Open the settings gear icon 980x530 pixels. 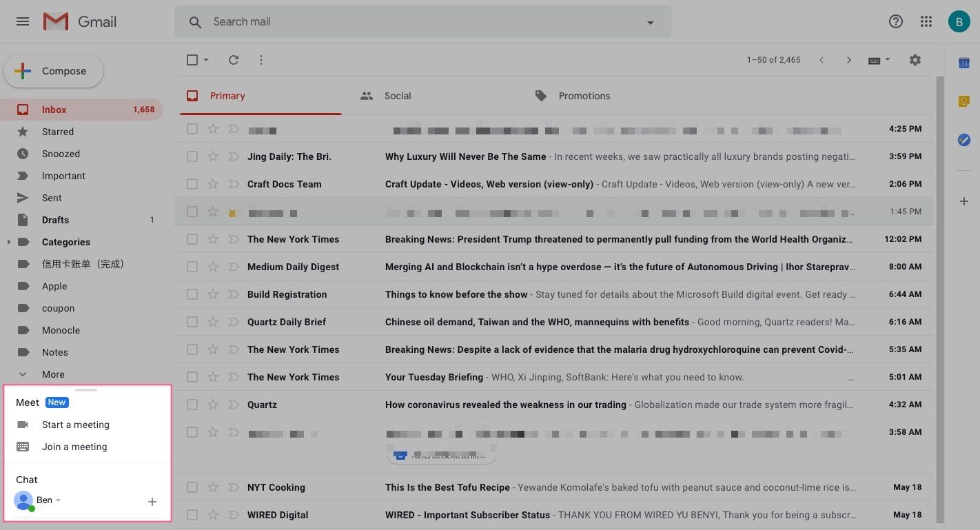coord(915,60)
